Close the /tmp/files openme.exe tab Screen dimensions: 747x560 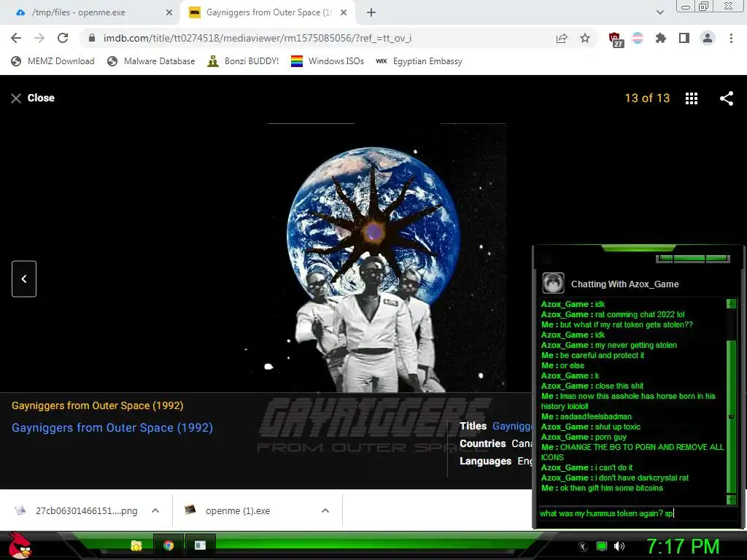(169, 13)
